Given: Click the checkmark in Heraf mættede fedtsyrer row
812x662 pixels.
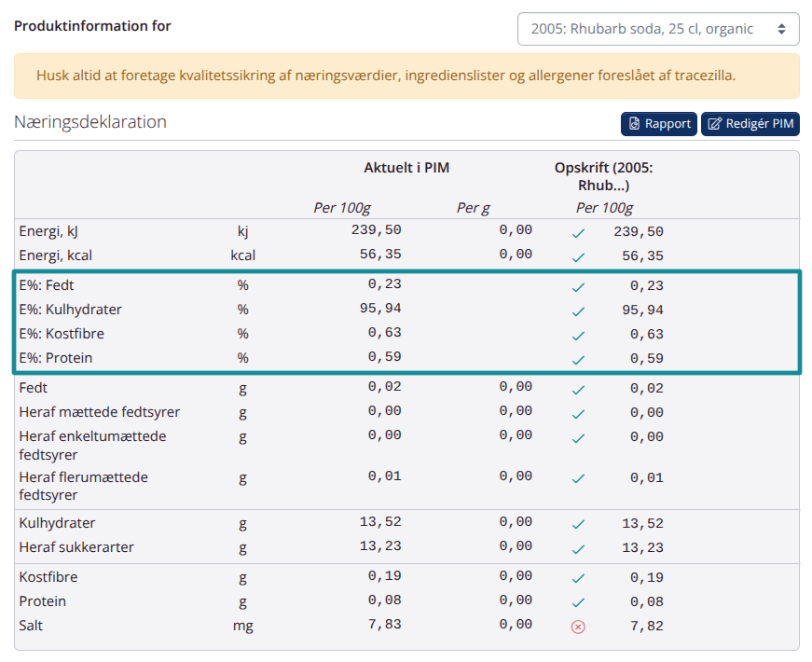Looking at the screenshot, I should pos(578,413).
